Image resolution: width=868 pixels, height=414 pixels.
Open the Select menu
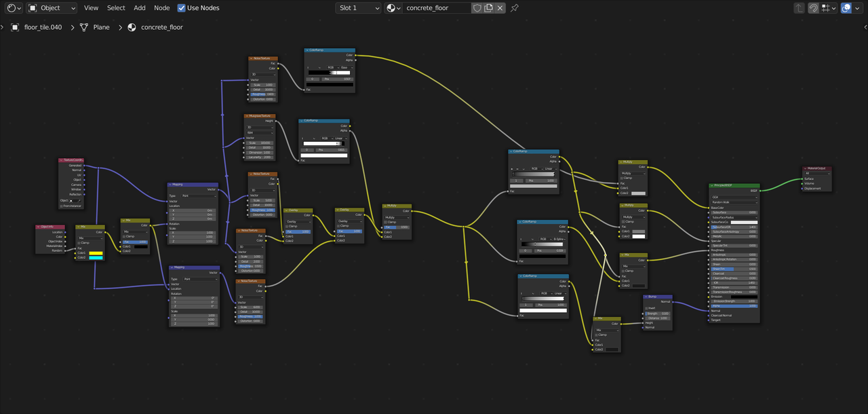116,8
